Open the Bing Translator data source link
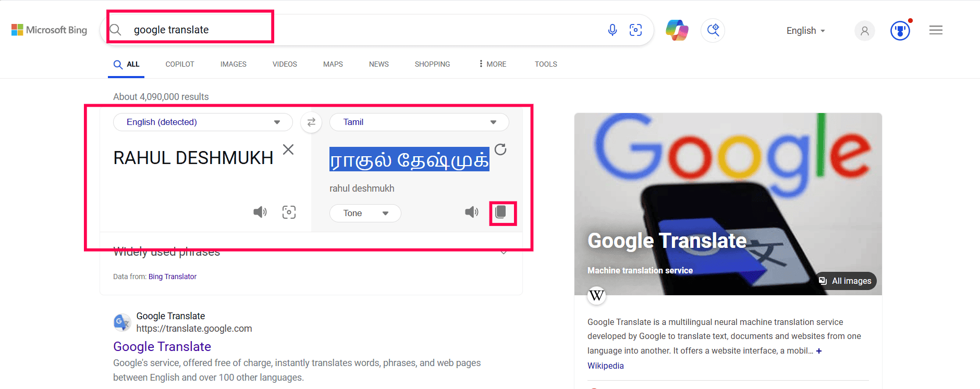Screen dimensions: 980x389 click(173, 277)
